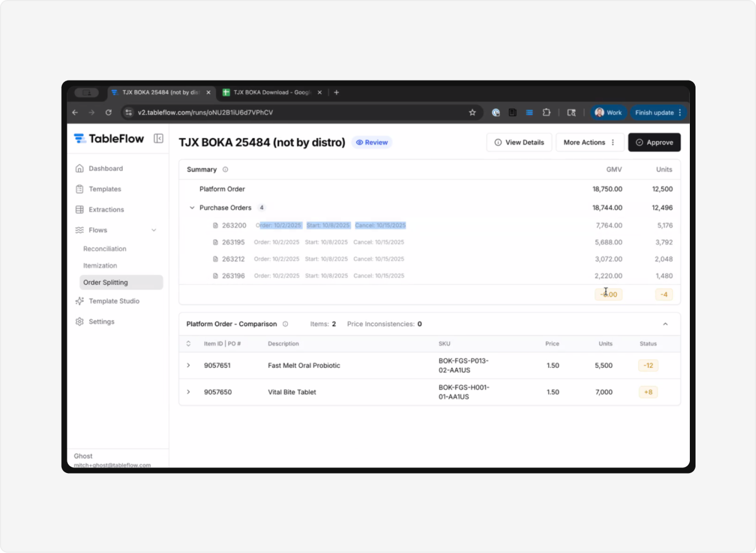The height and width of the screenshot is (553, 756).
Task: Open the Itemization flow
Action: coord(100,266)
